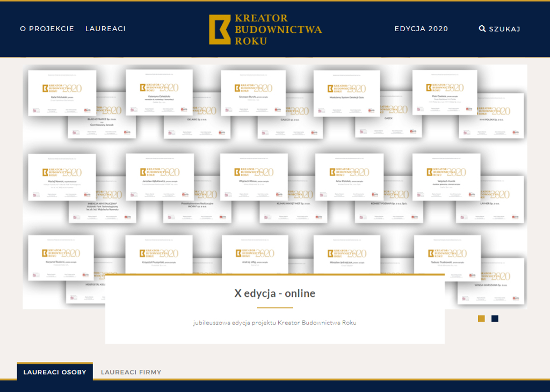Viewport: 550px width, 392px height.
Task: Go to the LAUREACI header menu item
Action: (106, 29)
